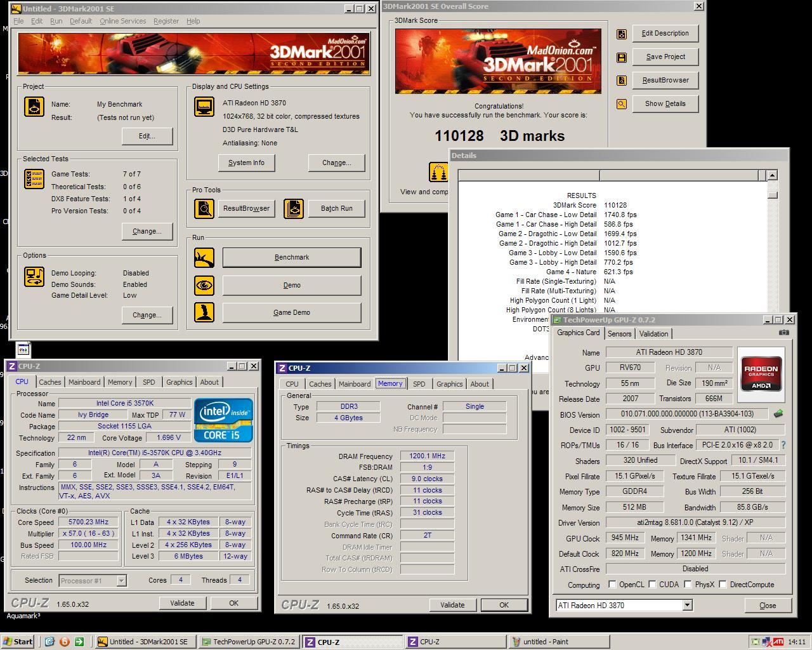
Task: Open the ATI Radeon HD 3870 card dropdown
Action: [687, 606]
